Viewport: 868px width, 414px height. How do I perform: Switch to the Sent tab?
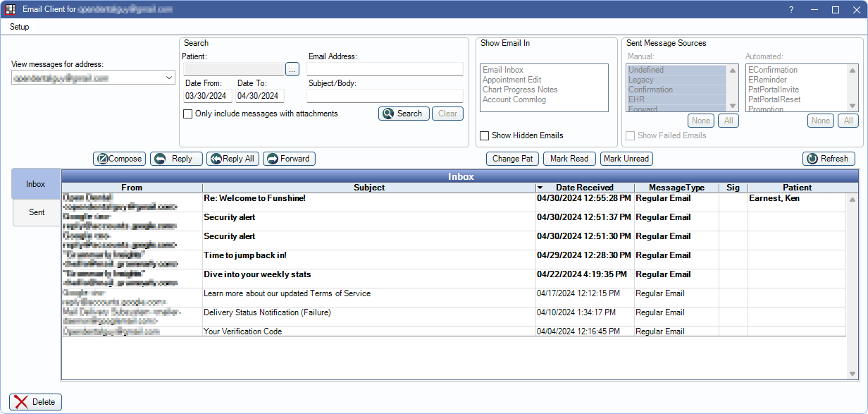pyautogui.click(x=35, y=212)
